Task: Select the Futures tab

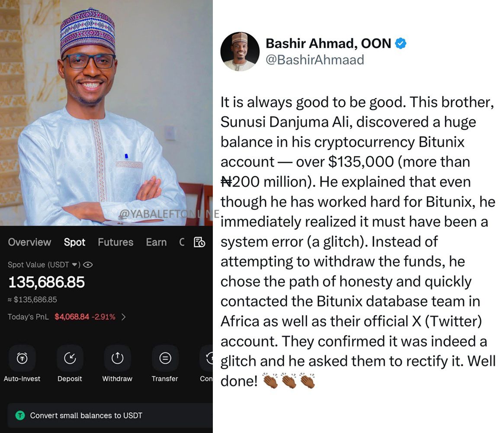Action: [x=116, y=242]
